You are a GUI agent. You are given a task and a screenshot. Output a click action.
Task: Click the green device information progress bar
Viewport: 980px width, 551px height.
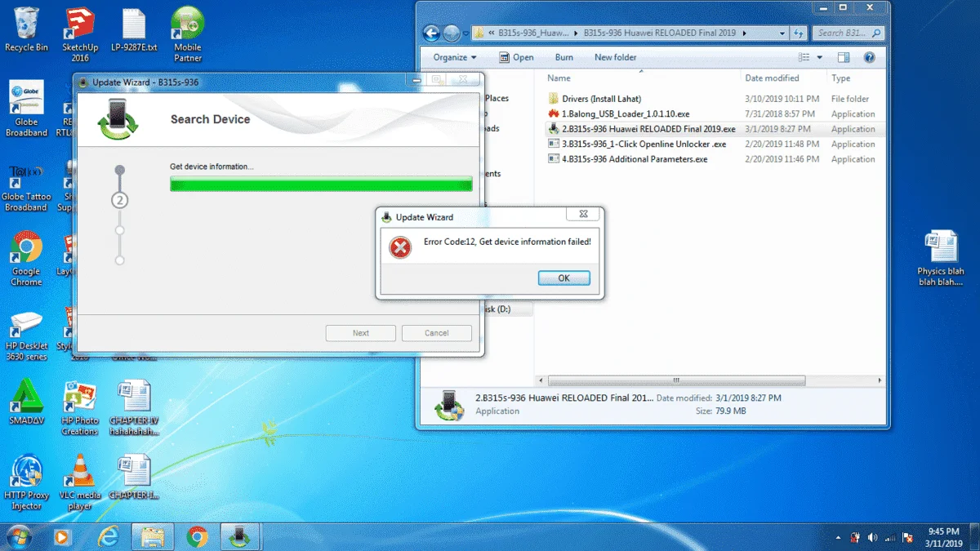tap(321, 184)
